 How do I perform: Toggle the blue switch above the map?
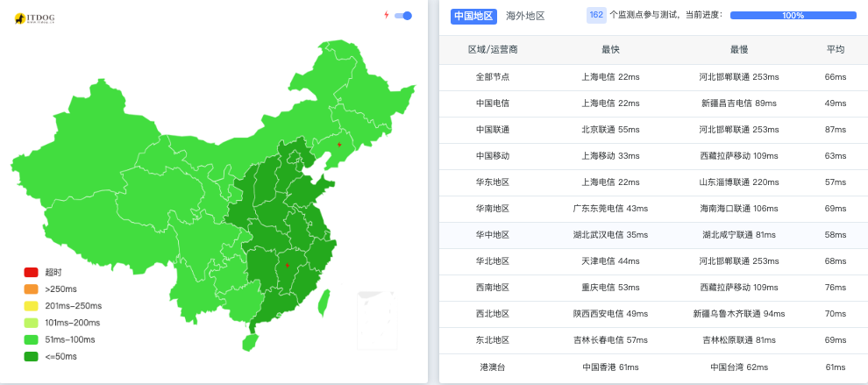pos(403,15)
